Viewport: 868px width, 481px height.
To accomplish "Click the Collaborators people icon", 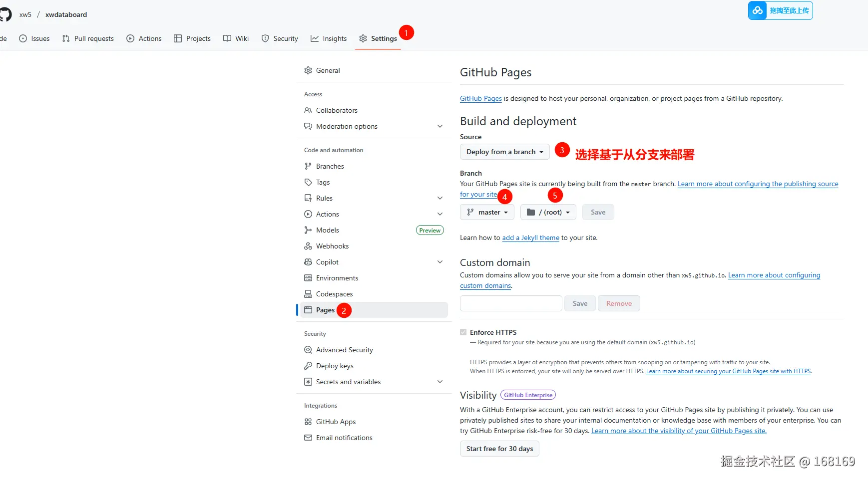I will click(308, 110).
